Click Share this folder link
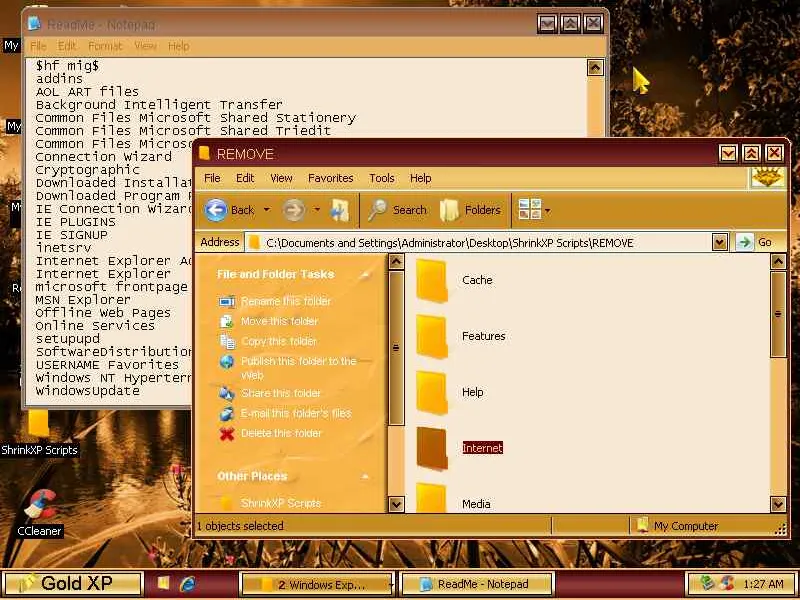This screenshot has height=600, width=800. click(x=281, y=393)
